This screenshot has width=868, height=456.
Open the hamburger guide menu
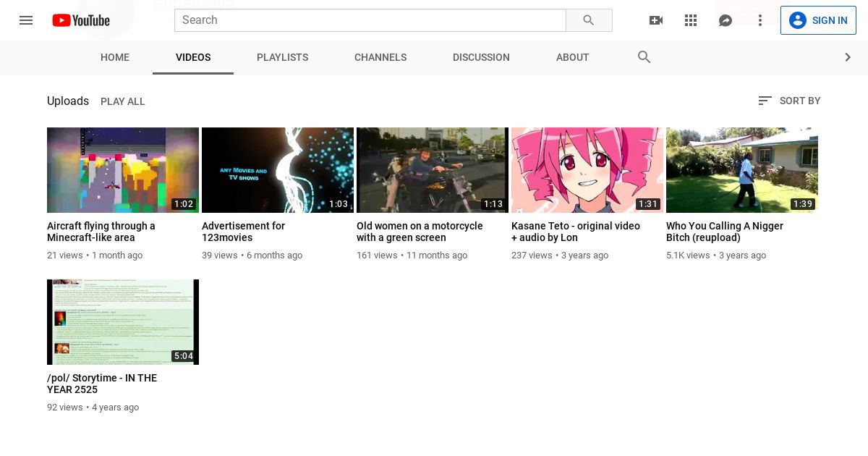pos(26,20)
